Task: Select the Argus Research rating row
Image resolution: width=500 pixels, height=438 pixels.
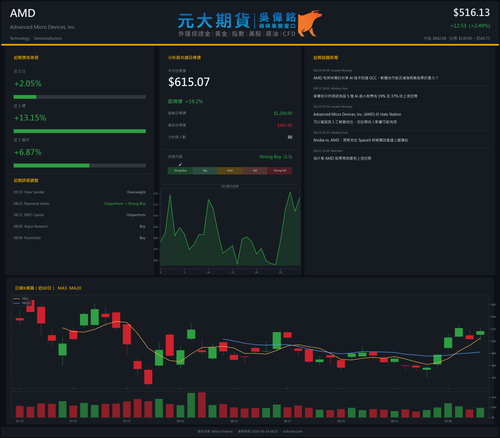Action: (80, 226)
